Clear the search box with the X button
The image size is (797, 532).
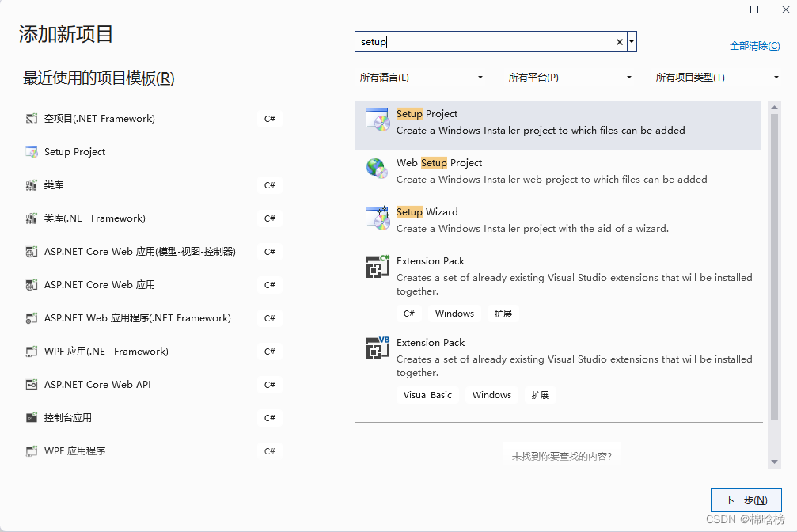click(619, 42)
